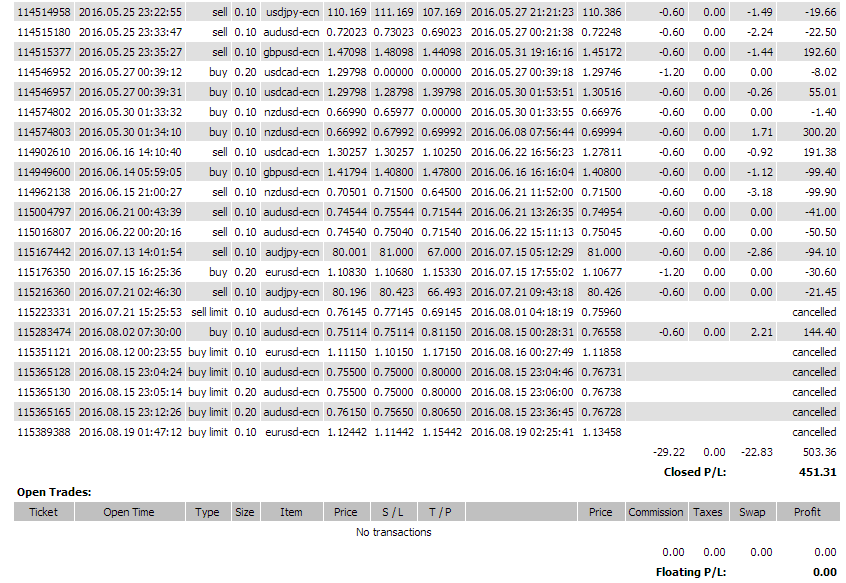Select ticket 115365165

point(44,411)
